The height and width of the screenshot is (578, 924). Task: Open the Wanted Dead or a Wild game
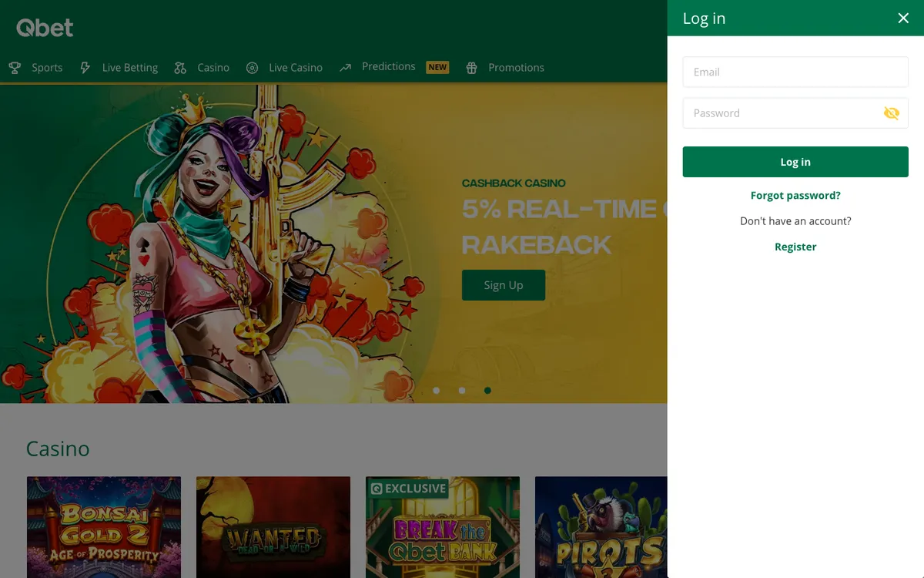pos(273,527)
